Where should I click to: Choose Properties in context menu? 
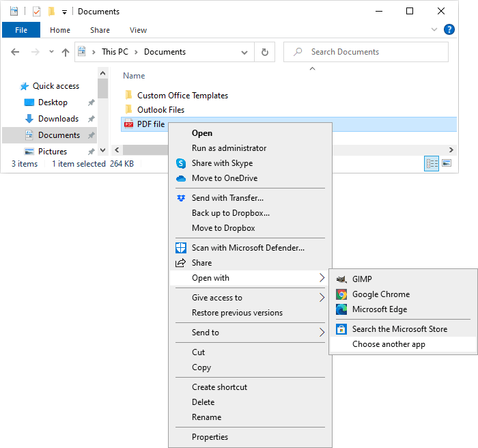click(x=250, y=437)
